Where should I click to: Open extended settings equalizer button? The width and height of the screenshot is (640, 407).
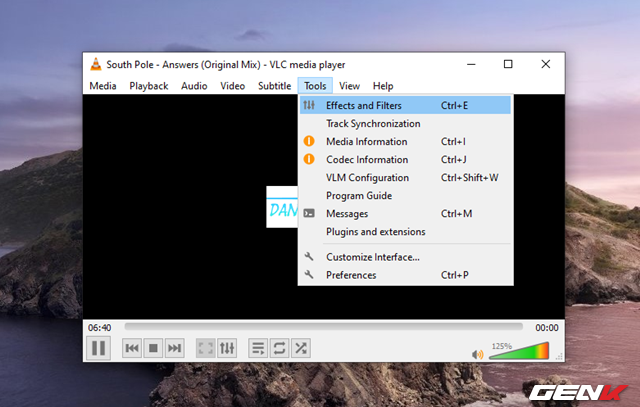coord(227,348)
